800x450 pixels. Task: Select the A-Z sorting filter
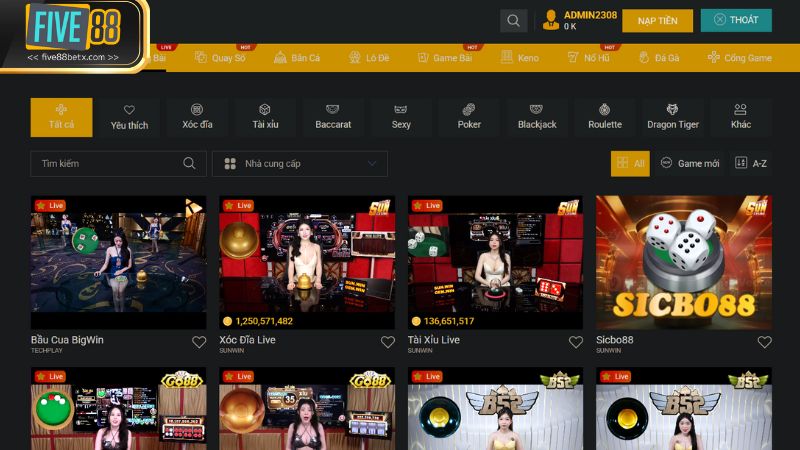pyautogui.click(x=751, y=163)
